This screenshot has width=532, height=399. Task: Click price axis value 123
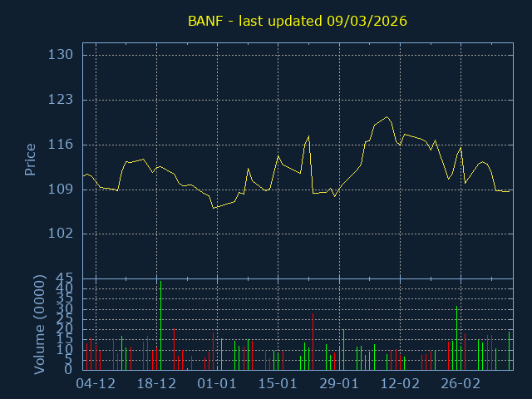coord(61,100)
